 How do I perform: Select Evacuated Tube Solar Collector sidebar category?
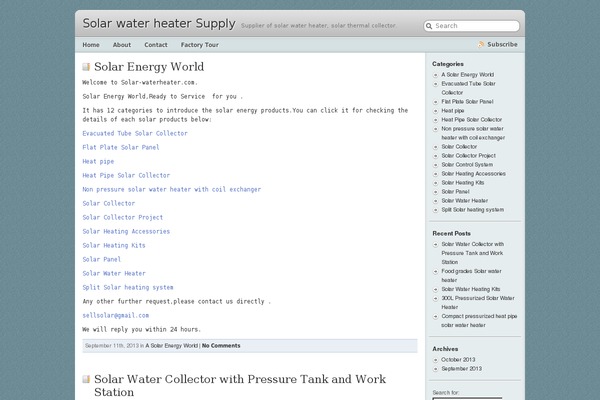(468, 88)
